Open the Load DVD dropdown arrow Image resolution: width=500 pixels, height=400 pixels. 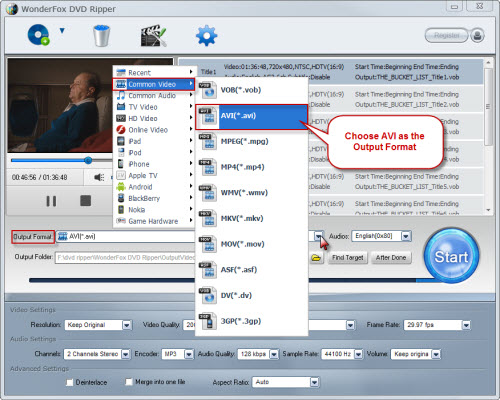pos(62,31)
